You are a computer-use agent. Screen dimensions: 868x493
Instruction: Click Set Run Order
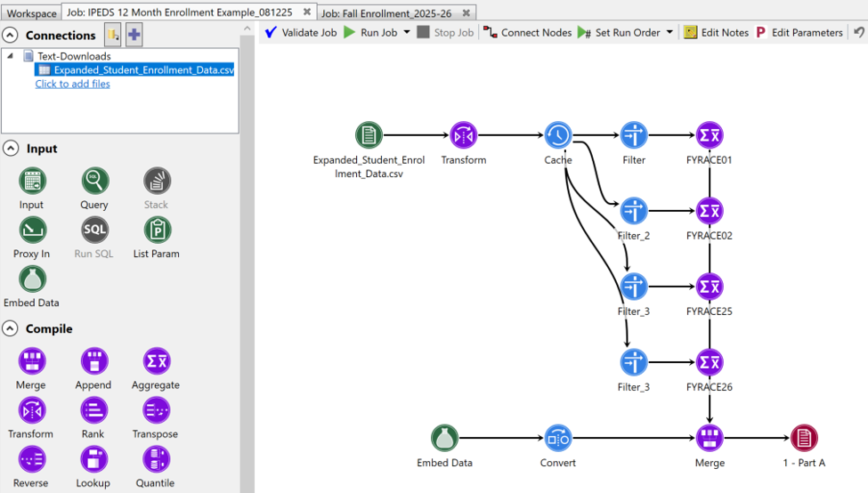point(619,33)
